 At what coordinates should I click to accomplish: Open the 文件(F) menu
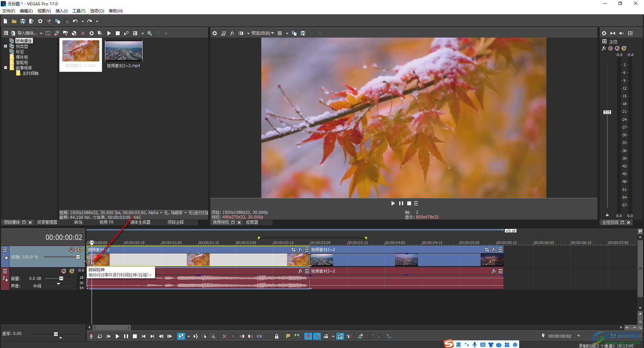(9, 11)
